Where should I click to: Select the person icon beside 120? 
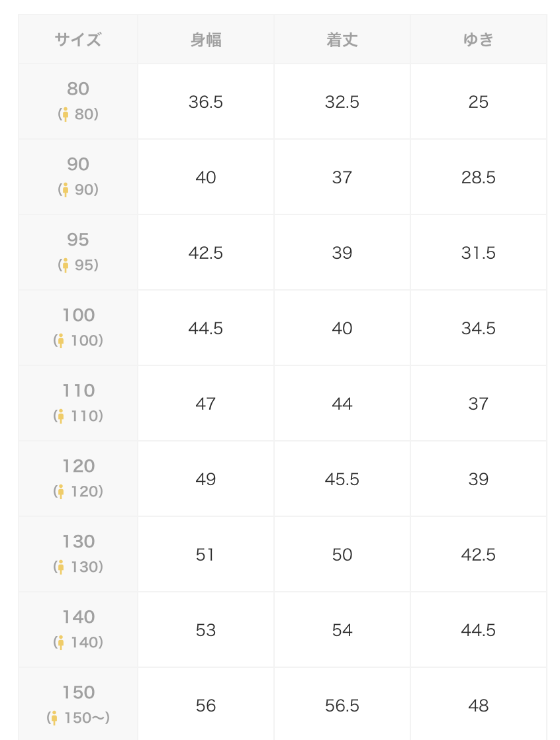click(x=61, y=492)
